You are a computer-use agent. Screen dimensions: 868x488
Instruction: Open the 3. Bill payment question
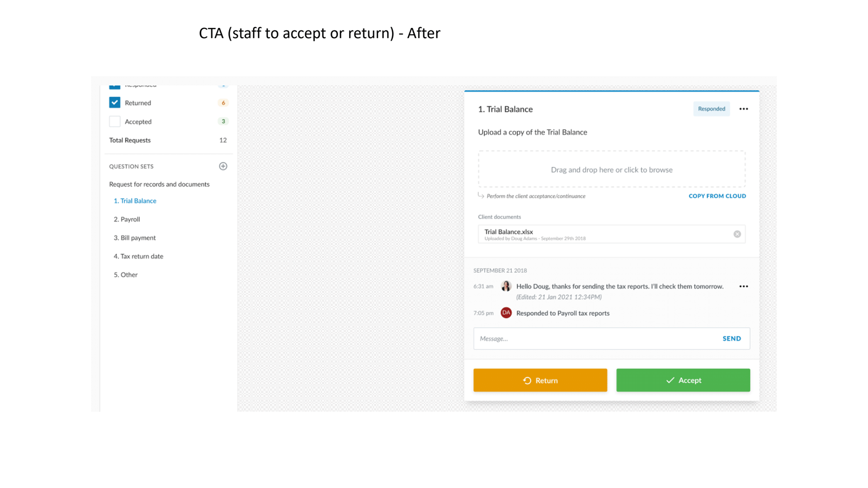click(x=134, y=238)
